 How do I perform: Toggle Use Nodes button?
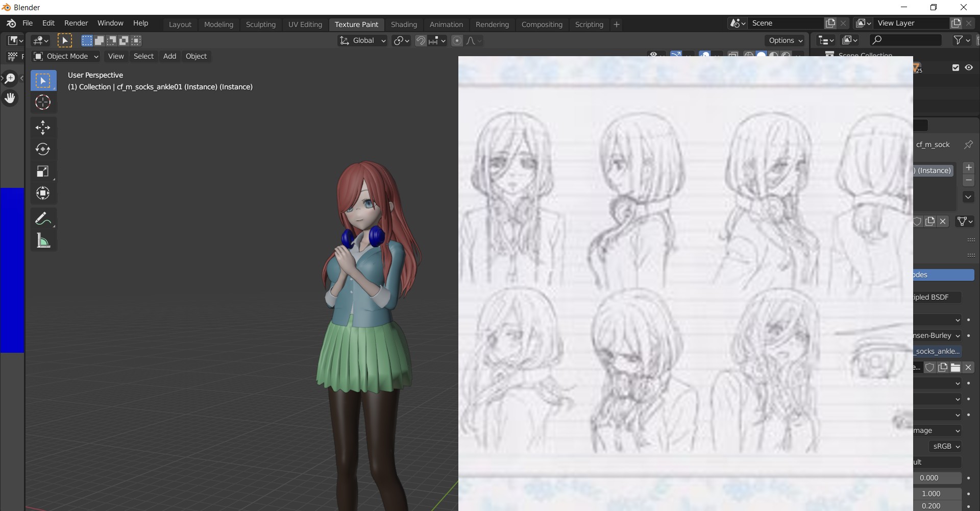pyautogui.click(x=944, y=275)
